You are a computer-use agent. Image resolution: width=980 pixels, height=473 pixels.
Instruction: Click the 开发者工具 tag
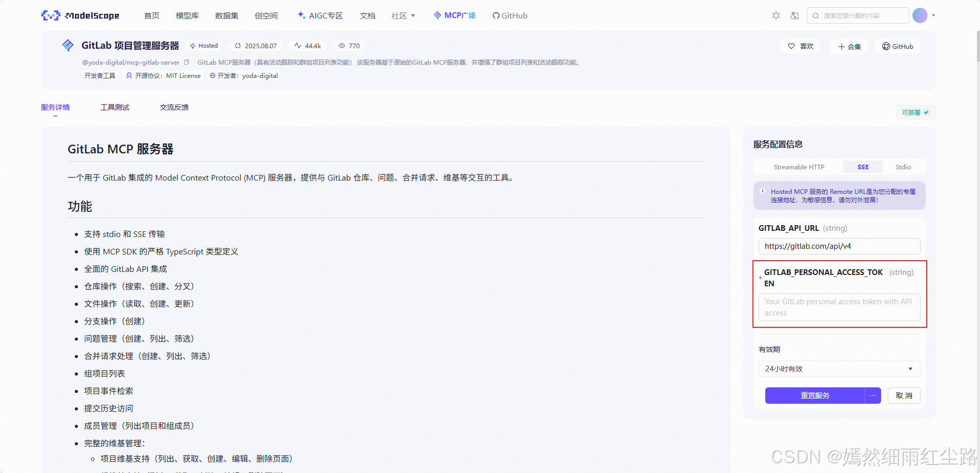pyautogui.click(x=100, y=75)
